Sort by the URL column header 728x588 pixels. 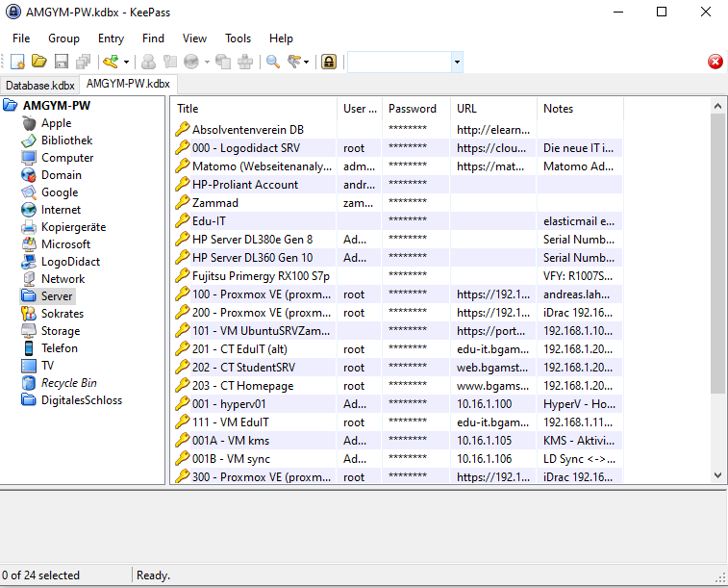click(x=493, y=109)
